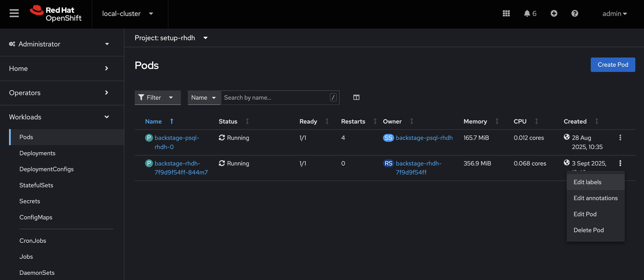The width and height of the screenshot is (644, 280).
Task: Sort the table by Ready
Action: click(x=327, y=121)
